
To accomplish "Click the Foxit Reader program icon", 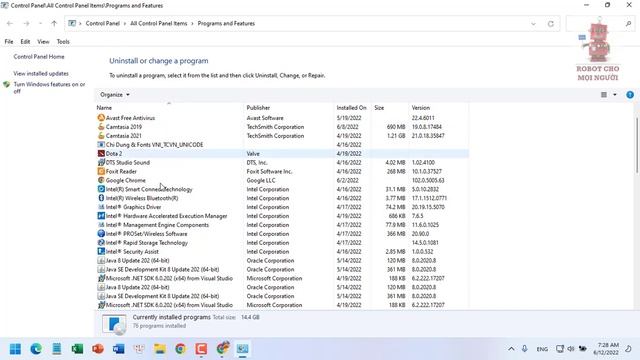I will (101, 171).
